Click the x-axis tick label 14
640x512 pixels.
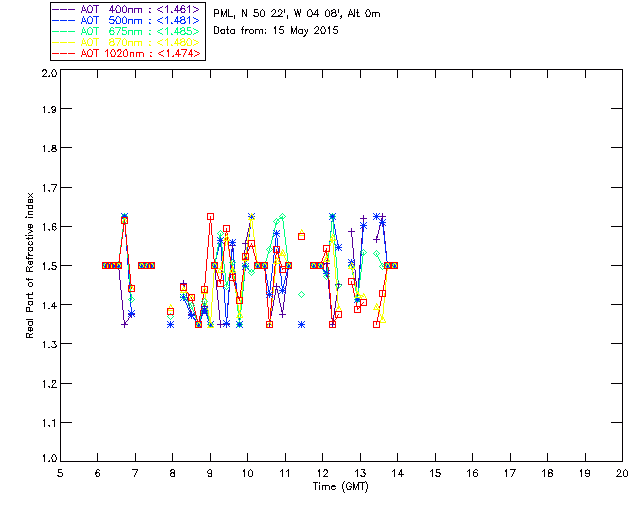click(398, 473)
